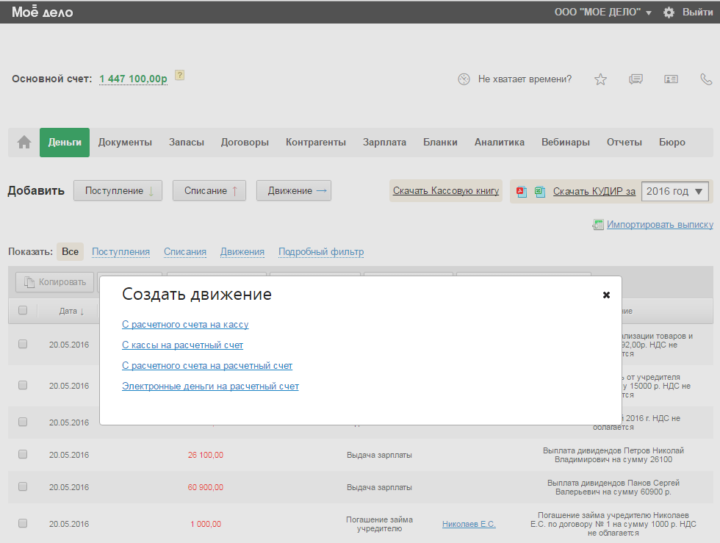This screenshot has height=543, width=720.
Task: Toggle the select-all checkbox in table header
Action: click(22, 311)
